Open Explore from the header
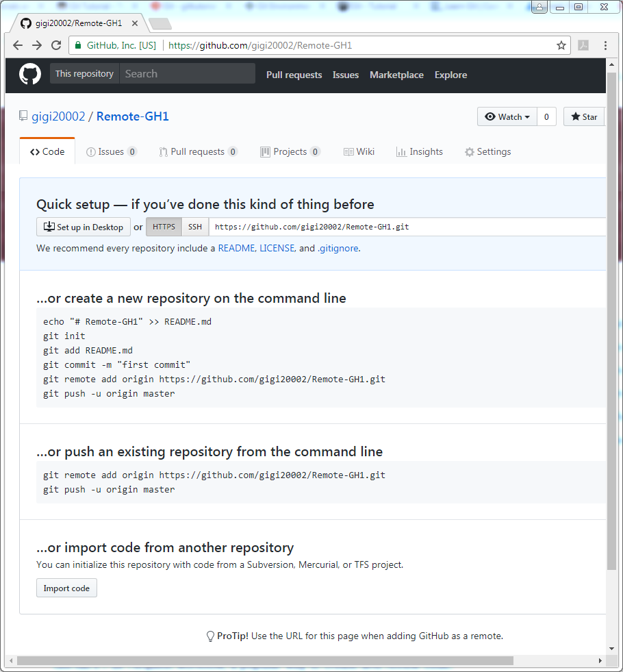Image resolution: width=623 pixels, height=672 pixels. pyautogui.click(x=450, y=75)
